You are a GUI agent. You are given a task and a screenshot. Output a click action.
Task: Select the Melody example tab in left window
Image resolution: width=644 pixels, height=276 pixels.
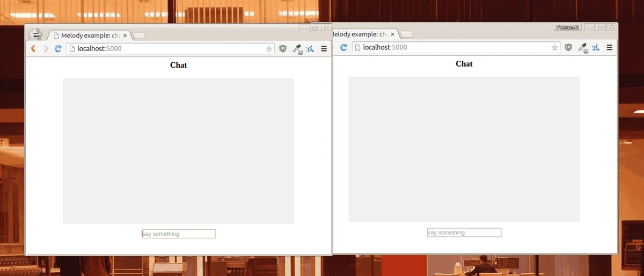coord(90,35)
